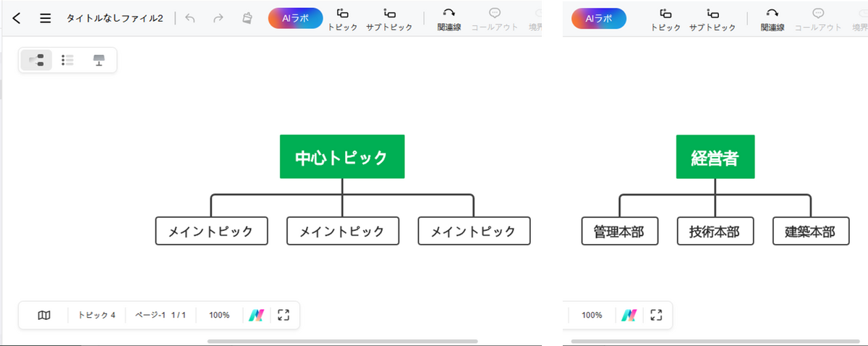Select the leftmost メイントピック node
The image size is (868, 346).
click(x=211, y=231)
